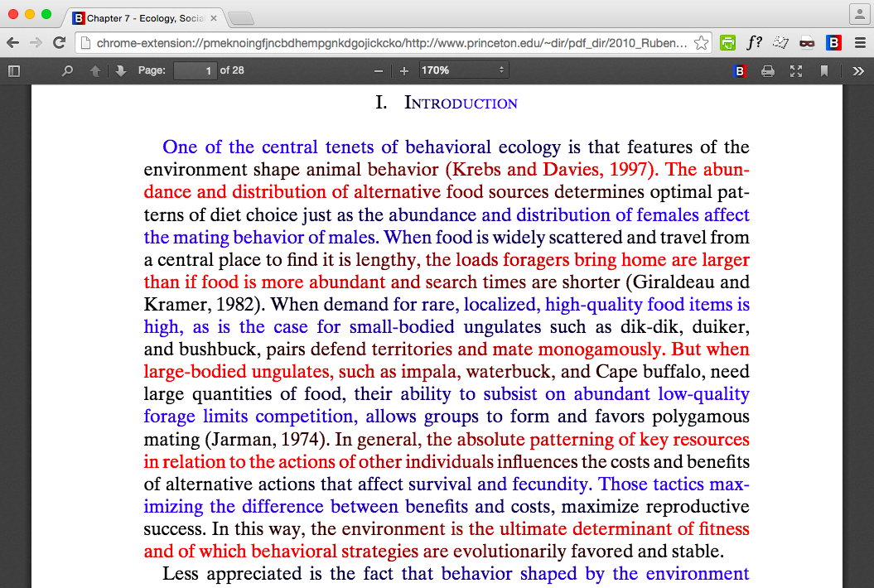Image resolution: width=874 pixels, height=588 pixels.
Task: Go to the next page arrow
Action: (x=121, y=70)
